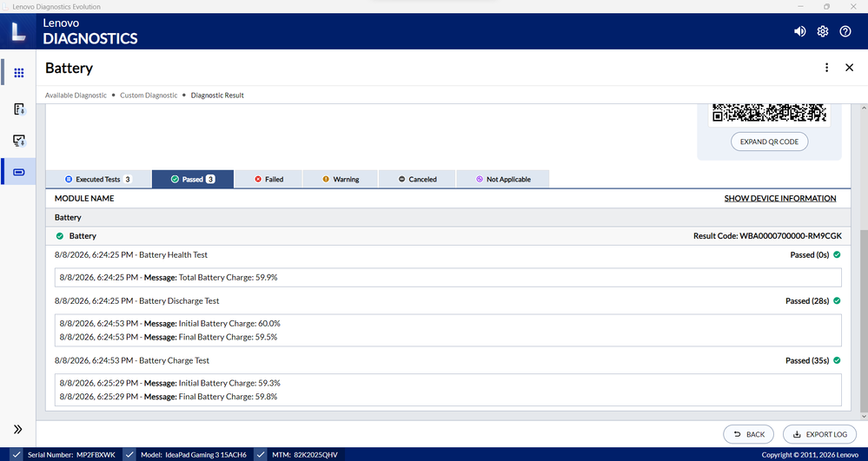Toggle MTM checkmark in status bar

260,454
